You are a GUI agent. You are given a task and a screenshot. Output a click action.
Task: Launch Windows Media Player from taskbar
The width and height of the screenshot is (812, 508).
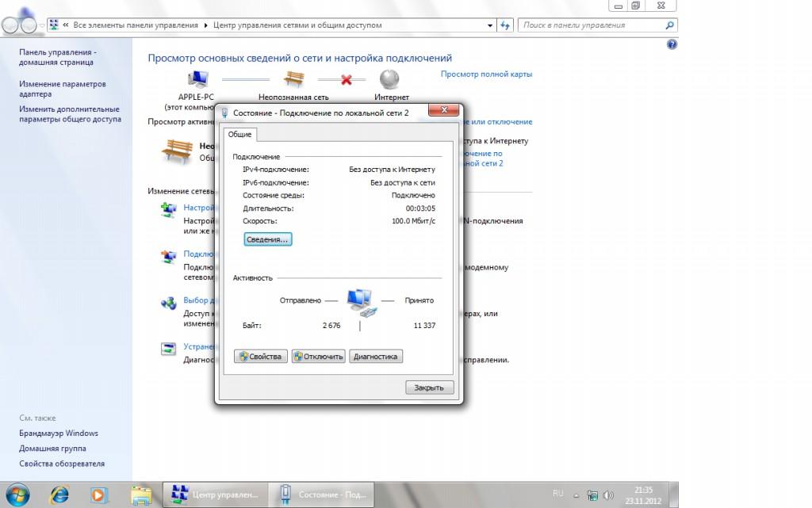[98, 495]
